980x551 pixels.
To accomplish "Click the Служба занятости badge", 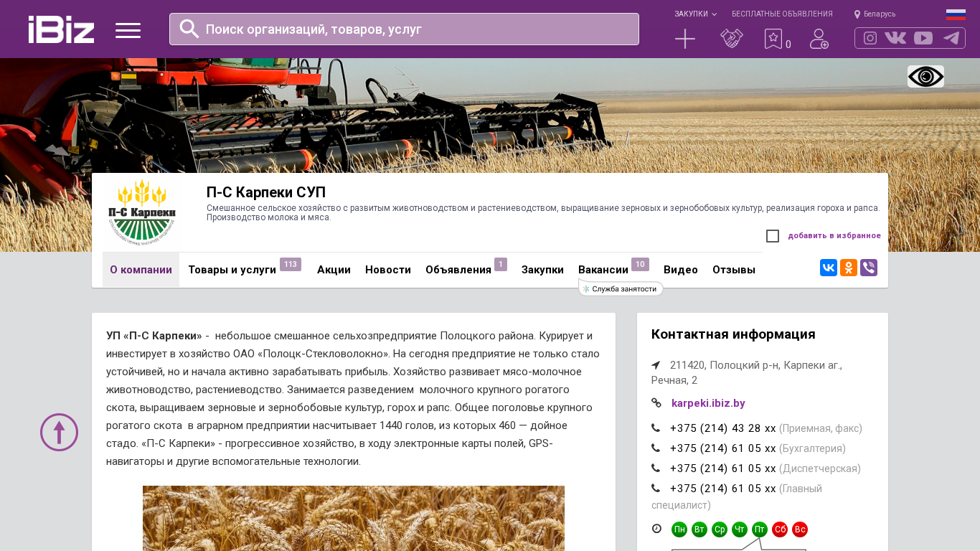I will (621, 289).
